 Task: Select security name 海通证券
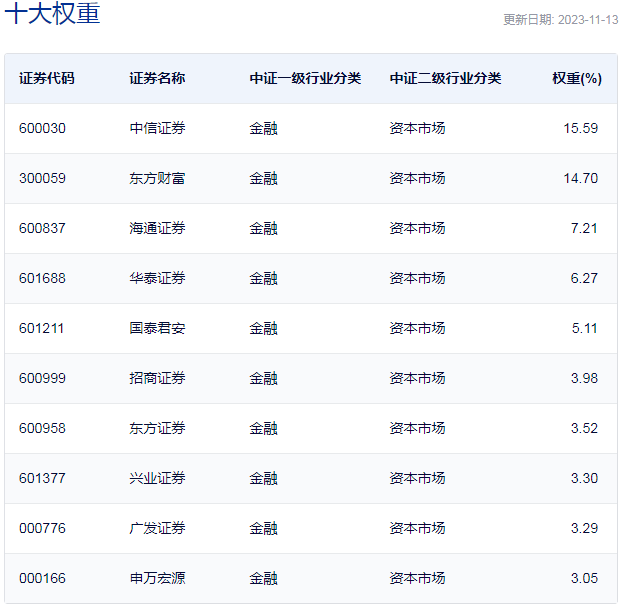157,228
